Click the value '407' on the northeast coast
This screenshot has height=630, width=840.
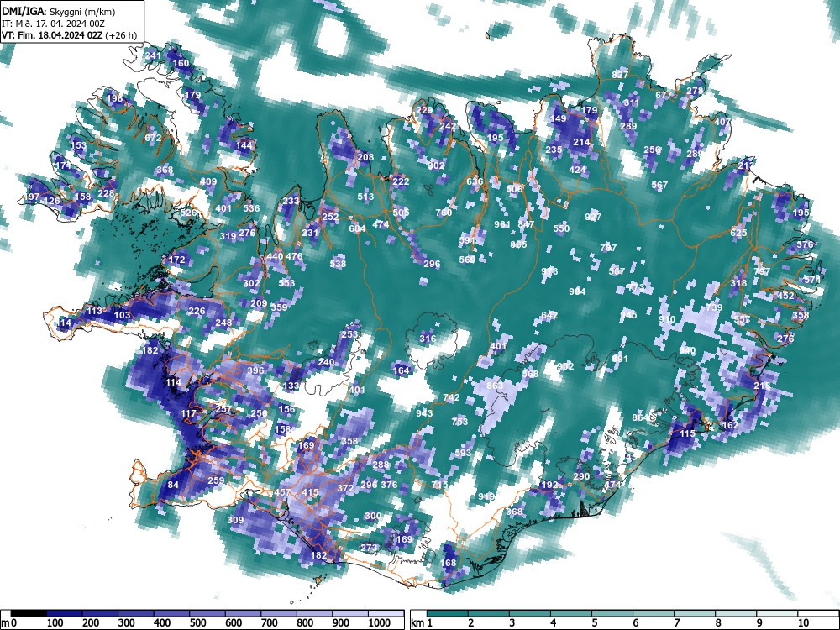click(722, 122)
